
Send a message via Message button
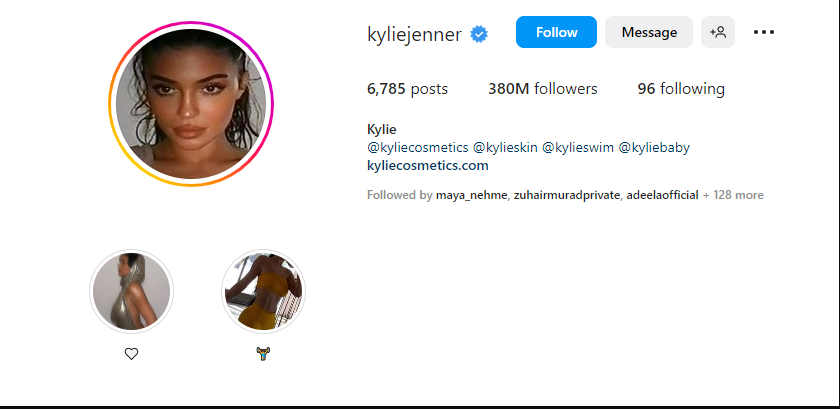(x=649, y=32)
